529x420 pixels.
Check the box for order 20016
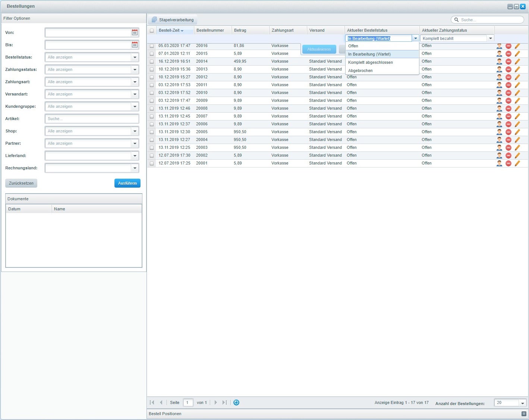(152, 46)
